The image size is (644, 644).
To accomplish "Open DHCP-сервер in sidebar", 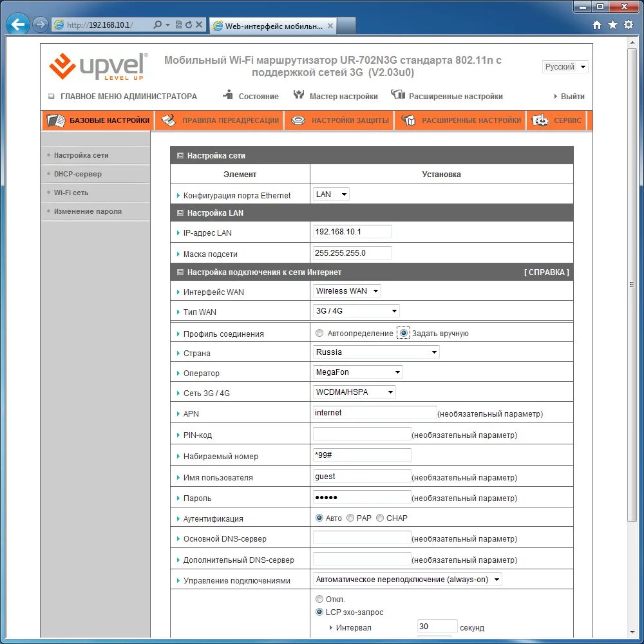I will pyautogui.click(x=78, y=174).
